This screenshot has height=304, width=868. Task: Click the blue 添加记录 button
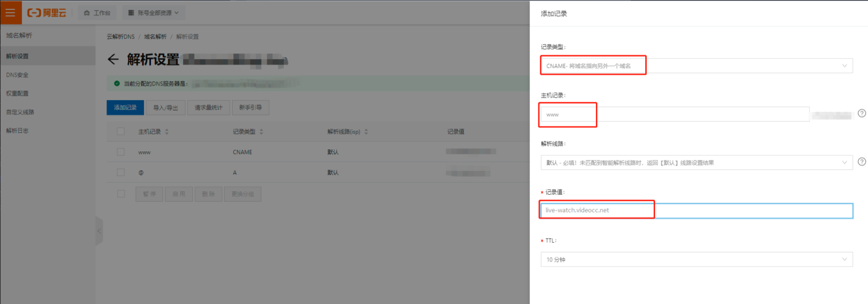click(x=126, y=107)
